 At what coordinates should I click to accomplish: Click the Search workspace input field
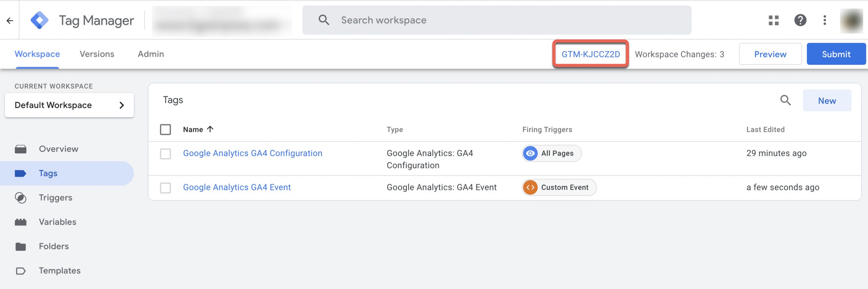(x=497, y=20)
